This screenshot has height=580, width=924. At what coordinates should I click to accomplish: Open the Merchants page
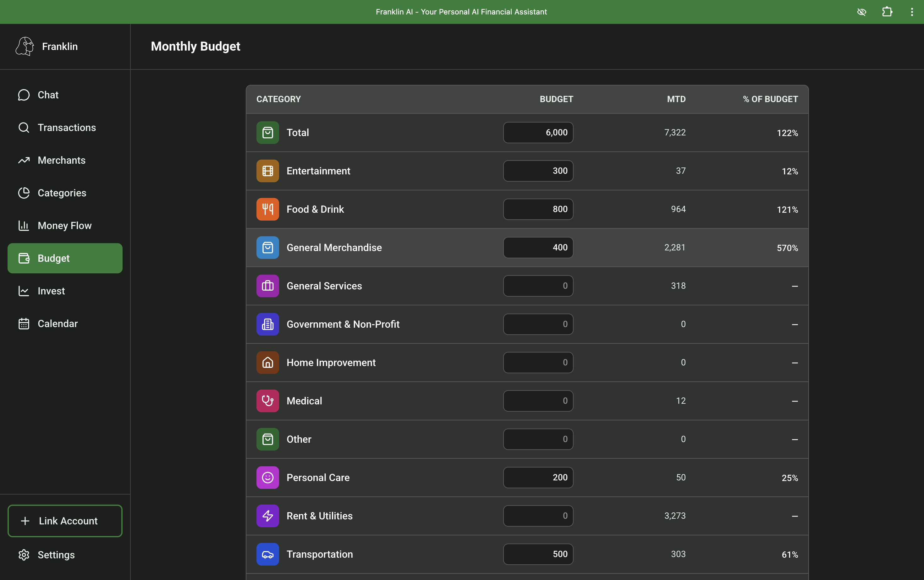pyautogui.click(x=65, y=160)
